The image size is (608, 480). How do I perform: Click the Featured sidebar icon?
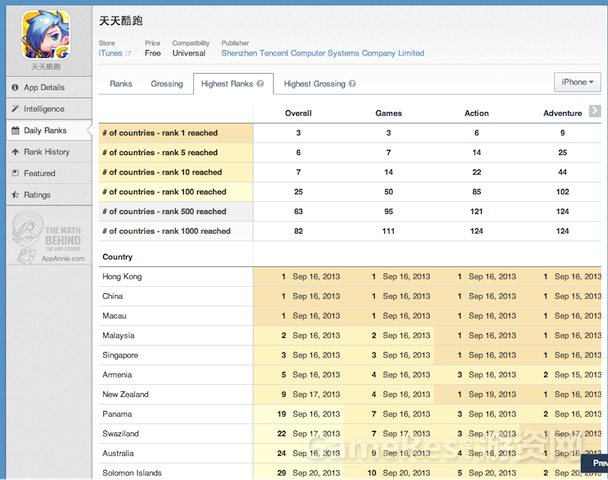15,173
